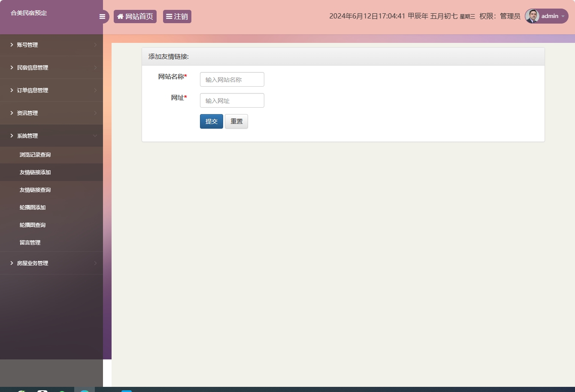Image resolution: width=575 pixels, height=392 pixels.
Task: Click the 权限：管理员 text
Action: click(500, 16)
